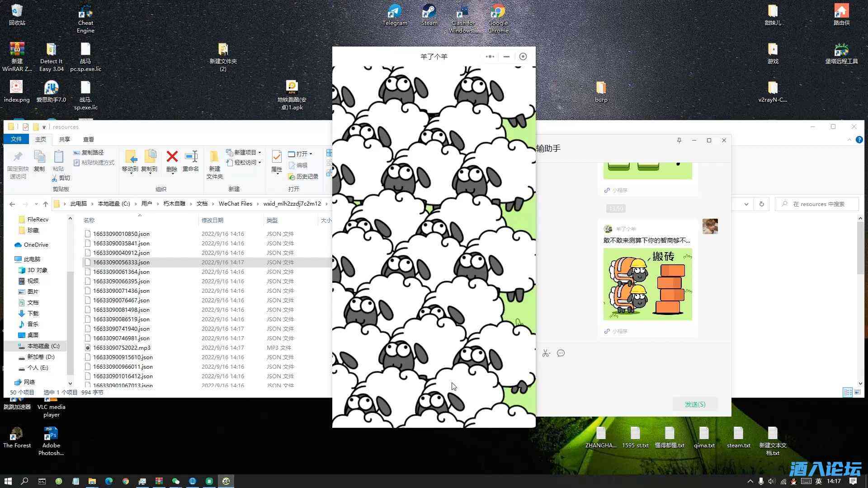Click the WeChat screenshot scissors icon

[546, 353]
